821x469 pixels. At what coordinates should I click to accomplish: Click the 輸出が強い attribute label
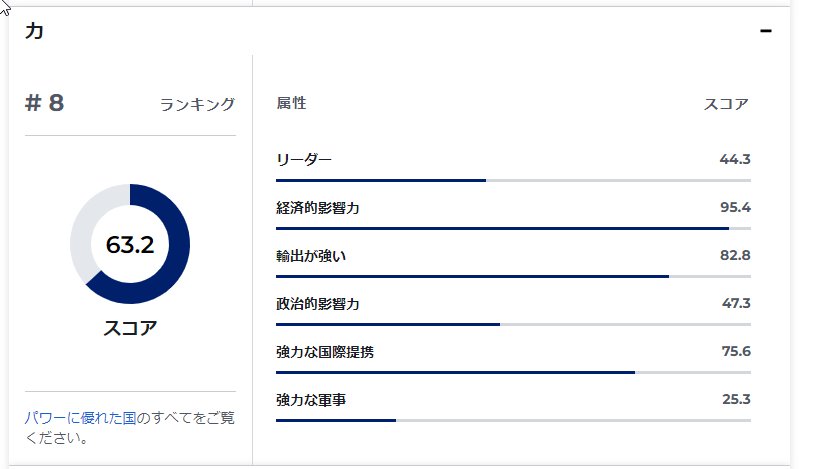point(311,256)
